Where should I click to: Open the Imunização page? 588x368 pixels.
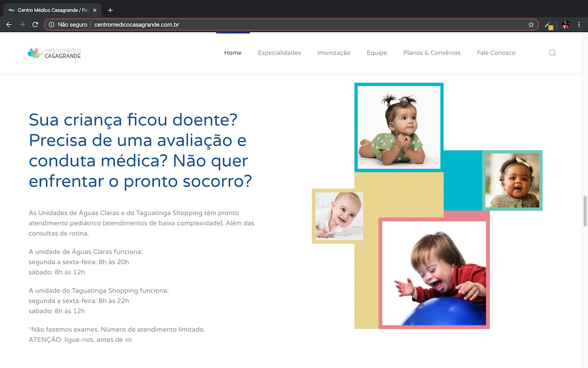[334, 53]
